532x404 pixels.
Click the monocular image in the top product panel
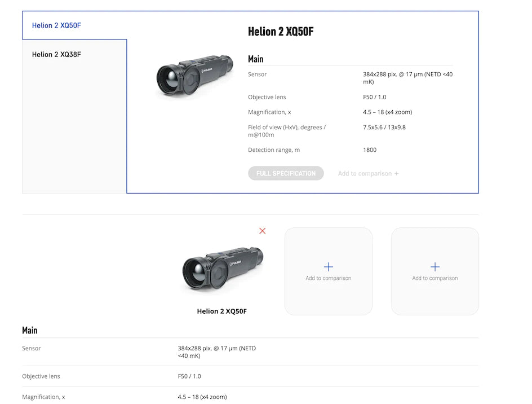point(194,76)
